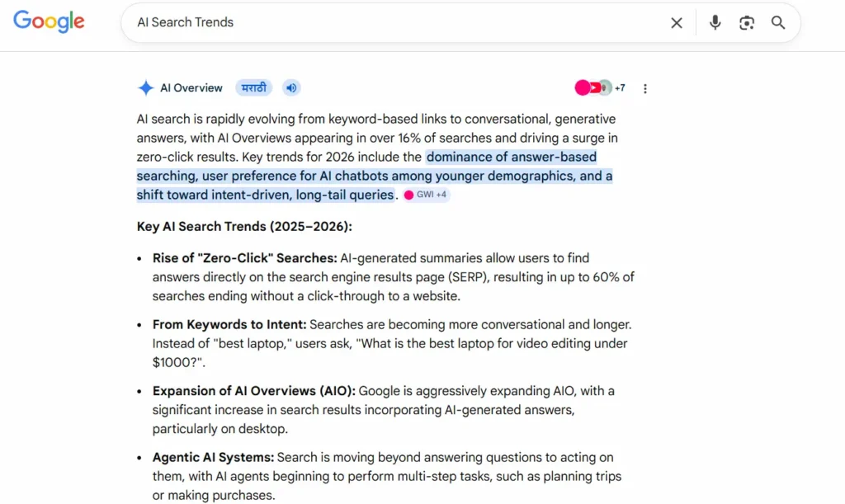The width and height of the screenshot is (845, 504).
Task: Click the magnifier search icon
Action: pyautogui.click(x=778, y=23)
